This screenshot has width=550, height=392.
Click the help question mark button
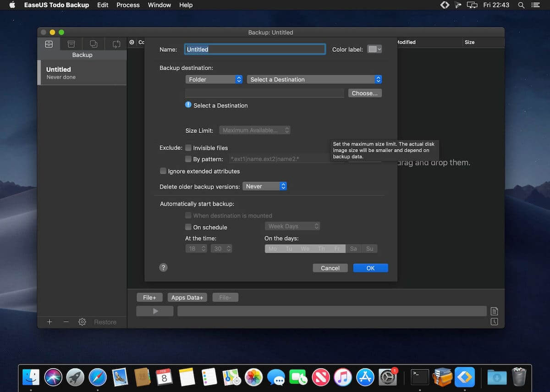[163, 268]
